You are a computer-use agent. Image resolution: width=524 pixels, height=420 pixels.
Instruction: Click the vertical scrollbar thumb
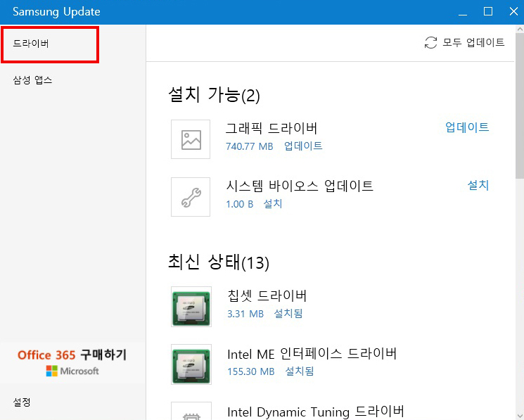520,106
